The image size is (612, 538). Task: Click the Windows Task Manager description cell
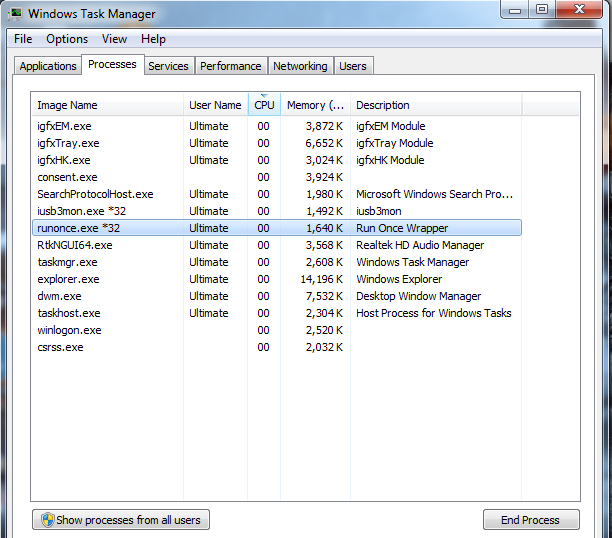coord(413,262)
